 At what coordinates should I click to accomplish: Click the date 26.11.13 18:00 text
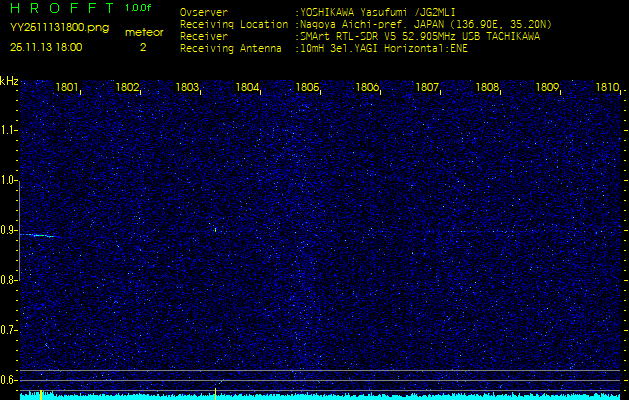pos(47,47)
